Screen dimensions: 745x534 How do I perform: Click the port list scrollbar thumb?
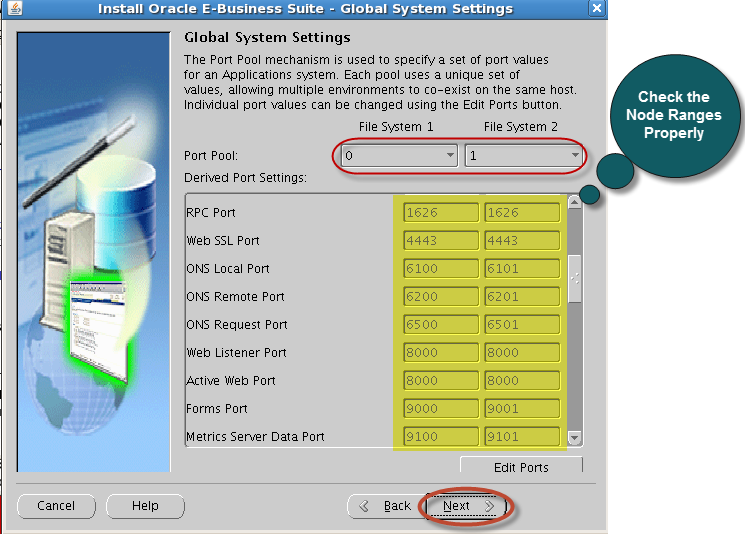pos(575,272)
